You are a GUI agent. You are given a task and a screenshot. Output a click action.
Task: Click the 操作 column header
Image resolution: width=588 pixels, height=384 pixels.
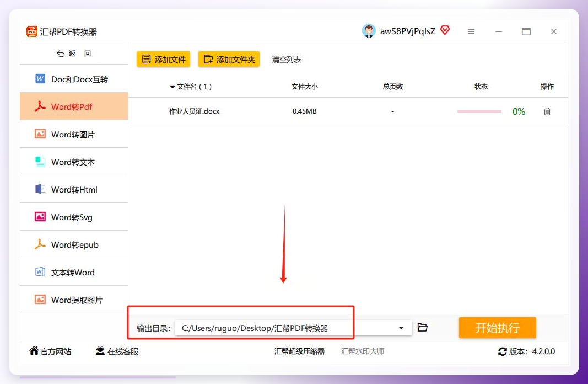click(x=547, y=87)
